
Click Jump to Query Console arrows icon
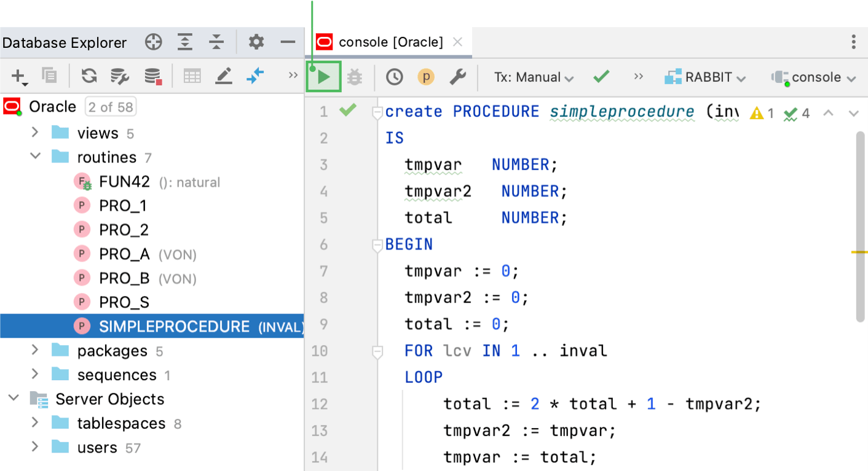tap(254, 76)
